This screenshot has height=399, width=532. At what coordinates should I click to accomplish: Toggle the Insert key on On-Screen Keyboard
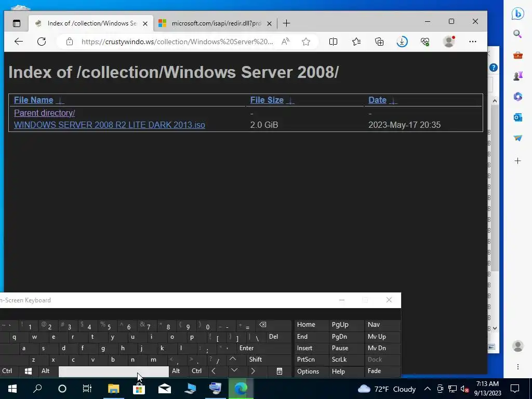click(311, 348)
